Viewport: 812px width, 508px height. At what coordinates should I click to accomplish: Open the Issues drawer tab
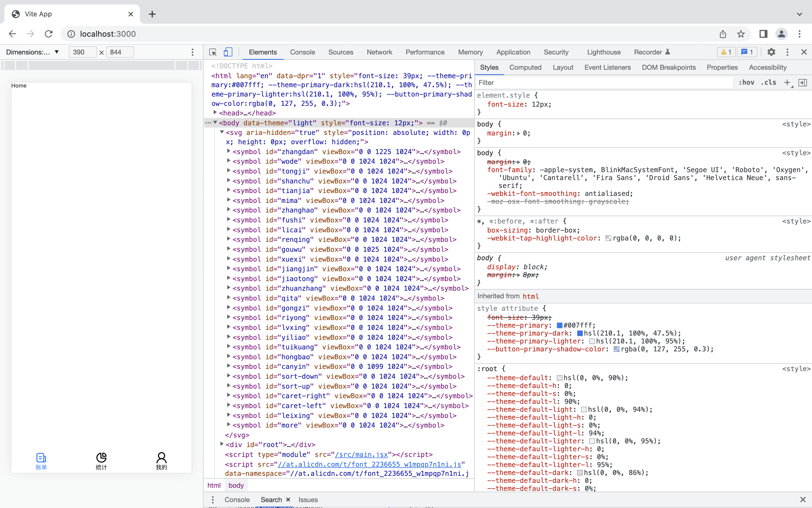click(x=308, y=500)
